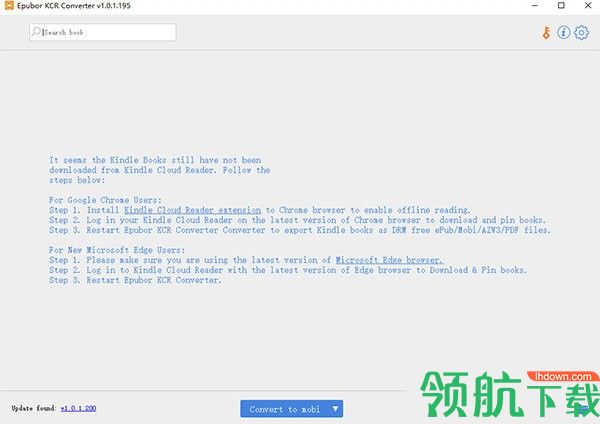Click the 'For New Microsoft Edge Users:' heading
The image size is (600, 424).
pyautogui.click(x=117, y=250)
